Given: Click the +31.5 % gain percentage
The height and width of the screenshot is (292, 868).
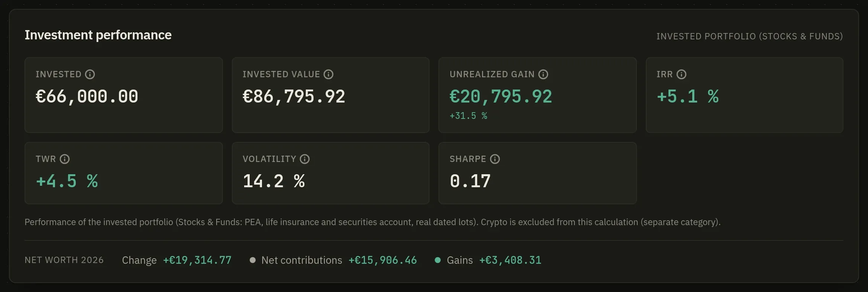Looking at the screenshot, I should click(469, 116).
